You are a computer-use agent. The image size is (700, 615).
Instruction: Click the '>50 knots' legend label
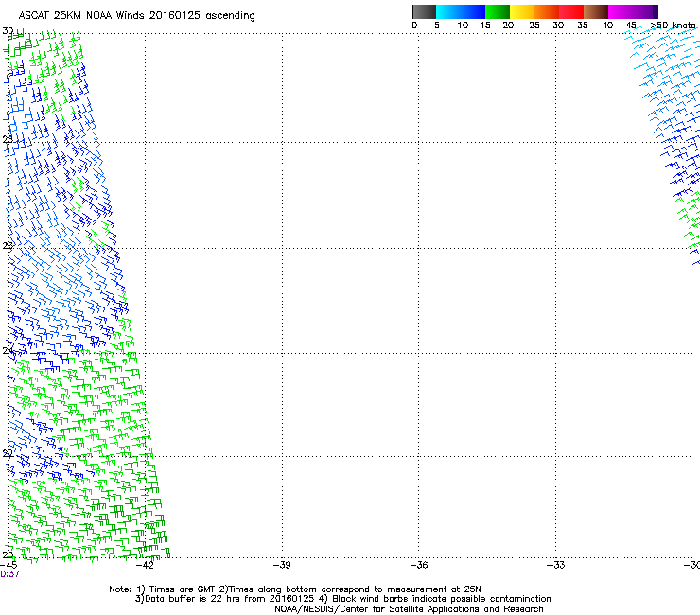[673, 26]
